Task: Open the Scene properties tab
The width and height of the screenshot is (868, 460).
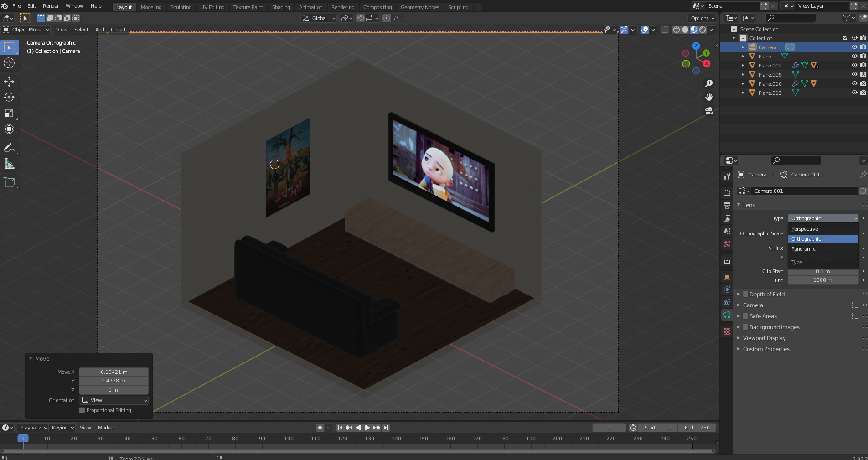Action: [727, 231]
